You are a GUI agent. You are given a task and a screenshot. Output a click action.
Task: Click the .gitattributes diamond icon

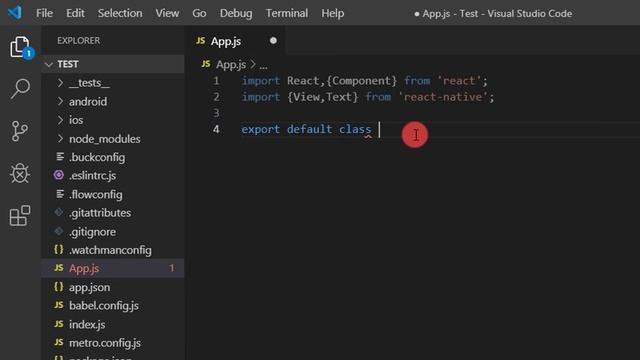59,212
